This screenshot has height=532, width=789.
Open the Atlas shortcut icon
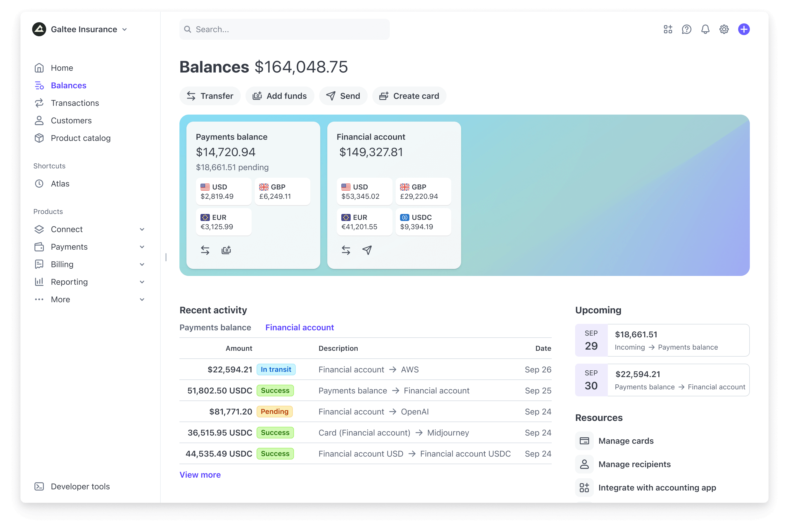point(39,184)
